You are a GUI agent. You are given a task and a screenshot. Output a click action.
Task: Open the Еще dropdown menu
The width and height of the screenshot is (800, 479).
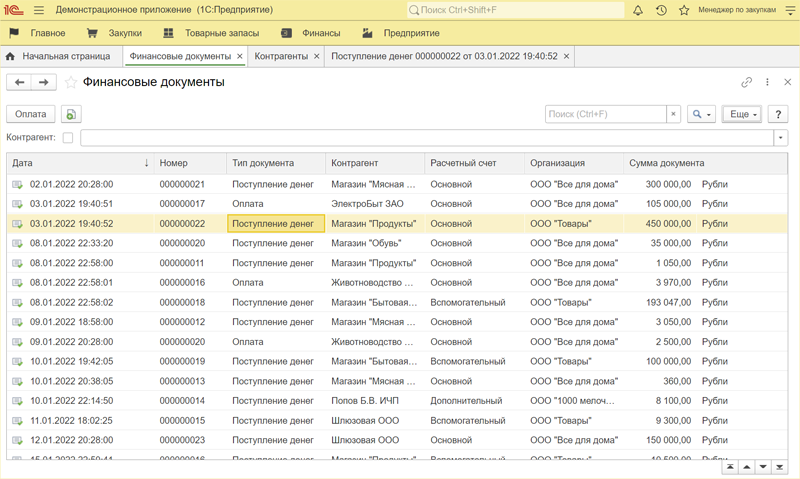click(x=742, y=115)
